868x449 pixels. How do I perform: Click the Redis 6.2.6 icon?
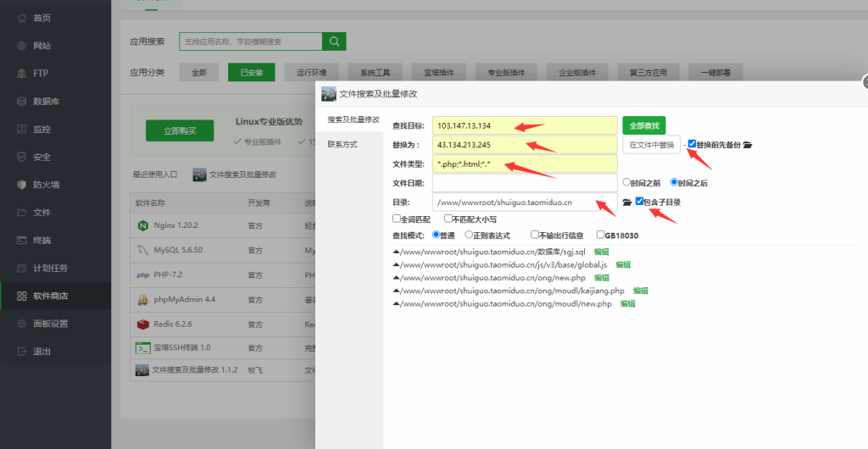click(142, 324)
